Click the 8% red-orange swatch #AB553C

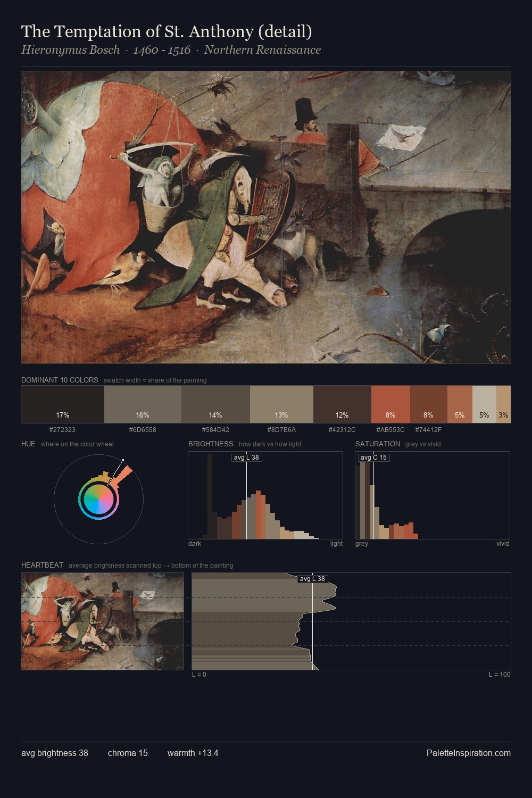pyautogui.click(x=390, y=404)
